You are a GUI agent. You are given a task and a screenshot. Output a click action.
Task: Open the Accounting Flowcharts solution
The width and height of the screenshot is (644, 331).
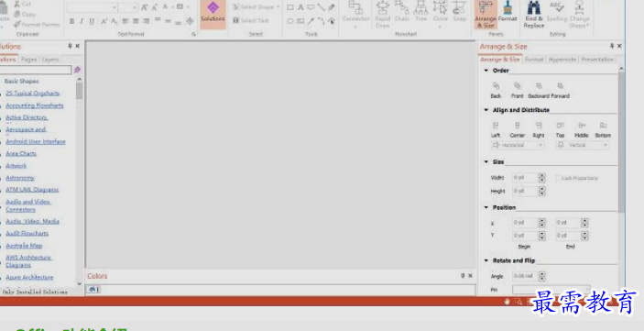35,105
